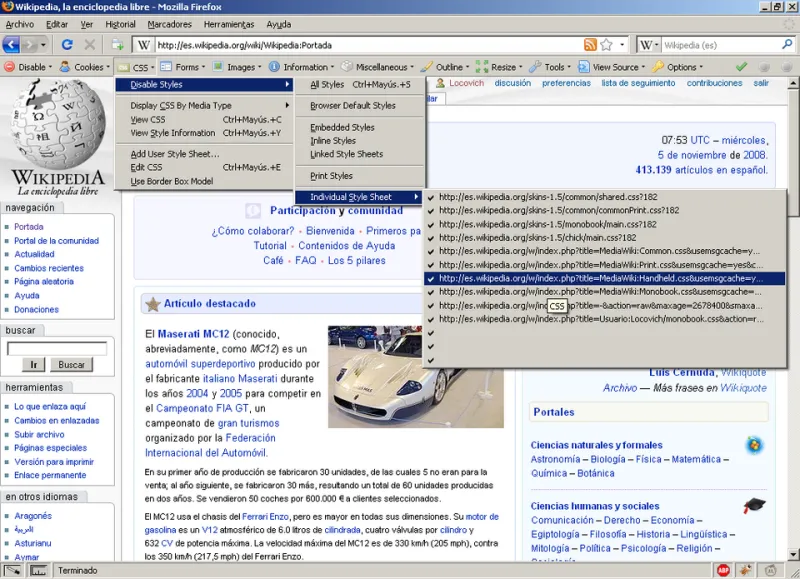Click the star icon beside Artículo destacado
This screenshot has width=800, height=579.
[x=153, y=304]
